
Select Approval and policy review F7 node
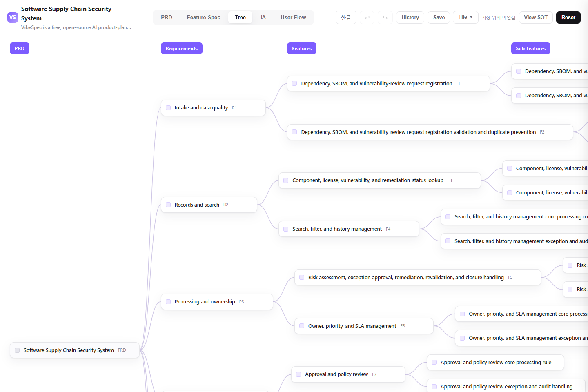[x=348, y=374]
